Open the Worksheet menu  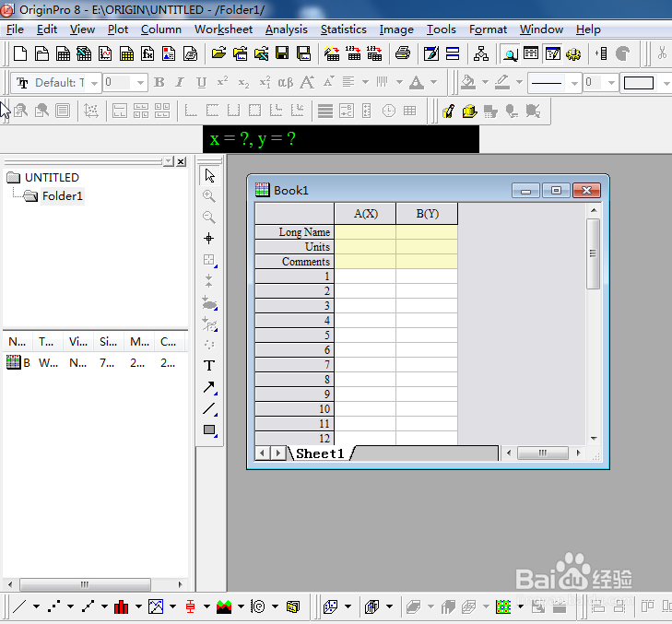pos(223,29)
